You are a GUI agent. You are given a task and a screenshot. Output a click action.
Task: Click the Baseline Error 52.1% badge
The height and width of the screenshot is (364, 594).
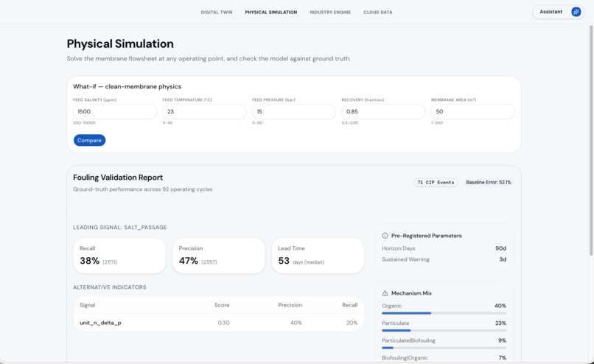(x=489, y=182)
